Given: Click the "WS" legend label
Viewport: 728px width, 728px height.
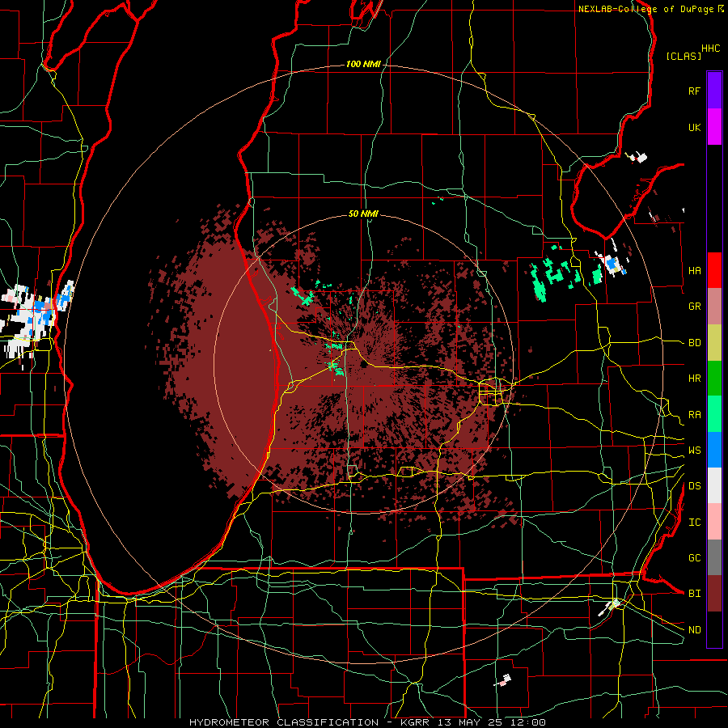Looking at the screenshot, I should [695, 451].
